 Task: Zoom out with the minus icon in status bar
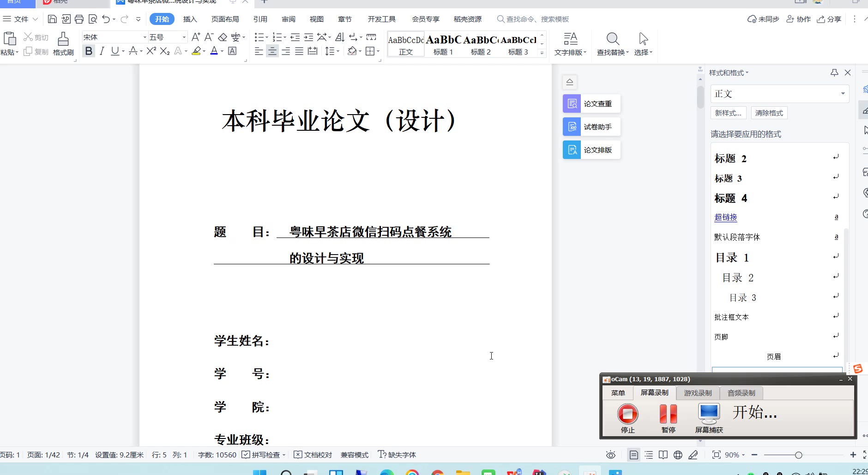[x=754, y=455]
